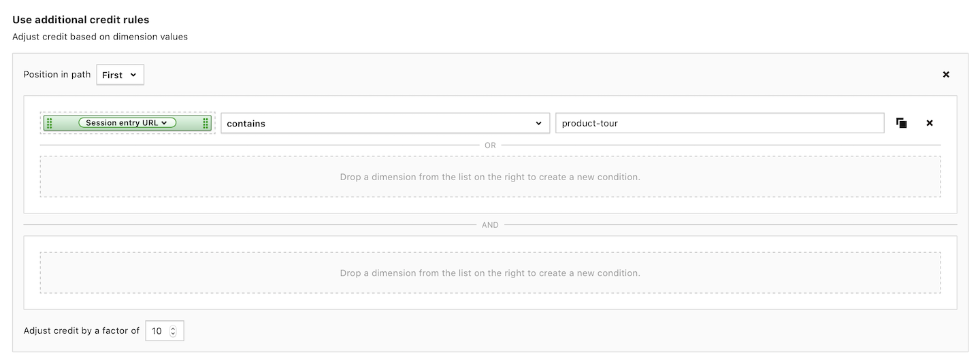Duplicate the Session entry URL condition
Viewport: 980px width, 361px height.
[901, 123]
